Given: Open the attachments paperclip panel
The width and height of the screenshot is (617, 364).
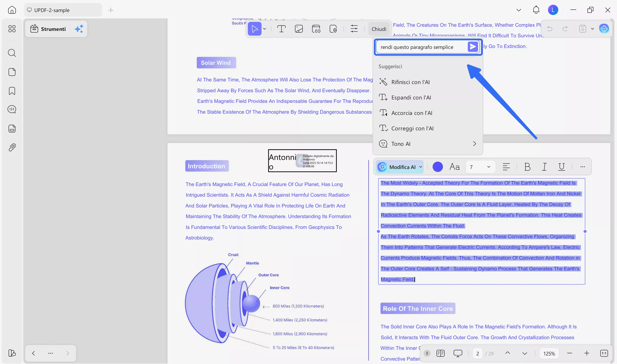Looking at the screenshot, I should pos(12,147).
